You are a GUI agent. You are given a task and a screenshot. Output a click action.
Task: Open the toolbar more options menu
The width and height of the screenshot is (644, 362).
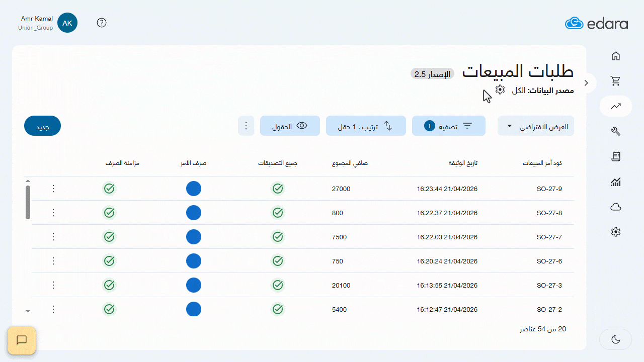[x=246, y=126]
